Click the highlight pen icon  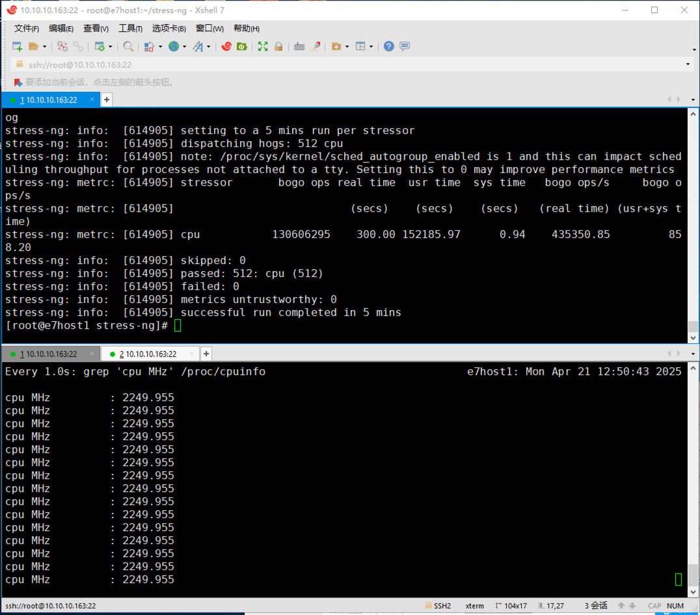(x=316, y=46)
